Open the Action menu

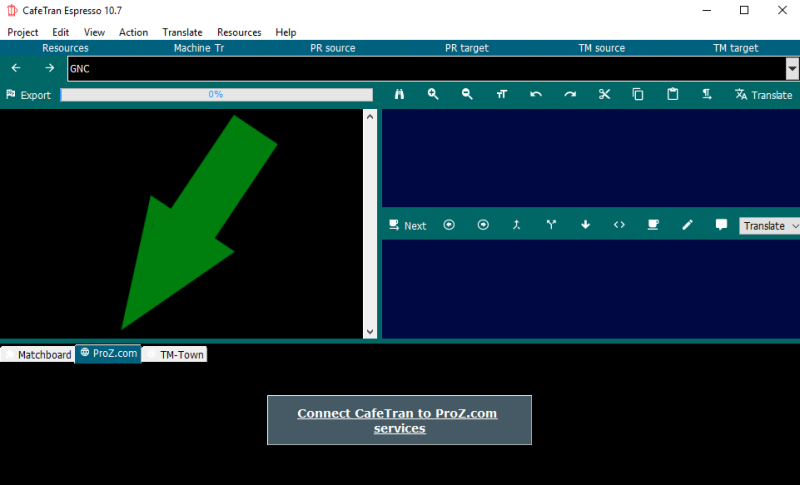(133, 32)
